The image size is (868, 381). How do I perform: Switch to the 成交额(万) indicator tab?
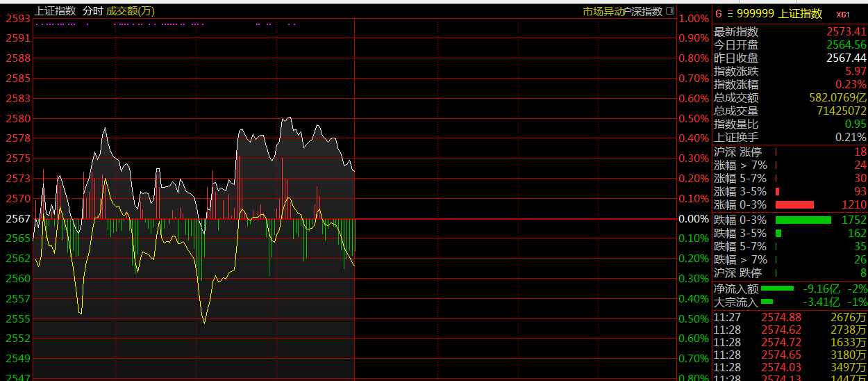coord(131,11)
